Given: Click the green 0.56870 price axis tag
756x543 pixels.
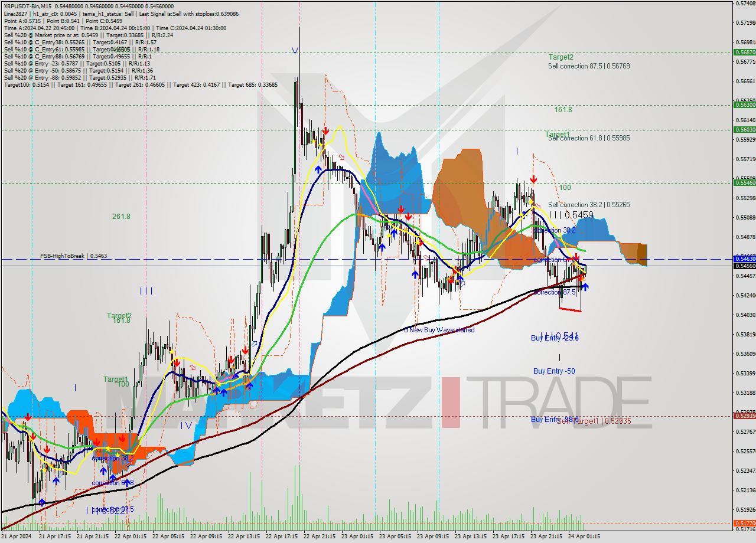Looking at the screenshot, I should 744,52.
